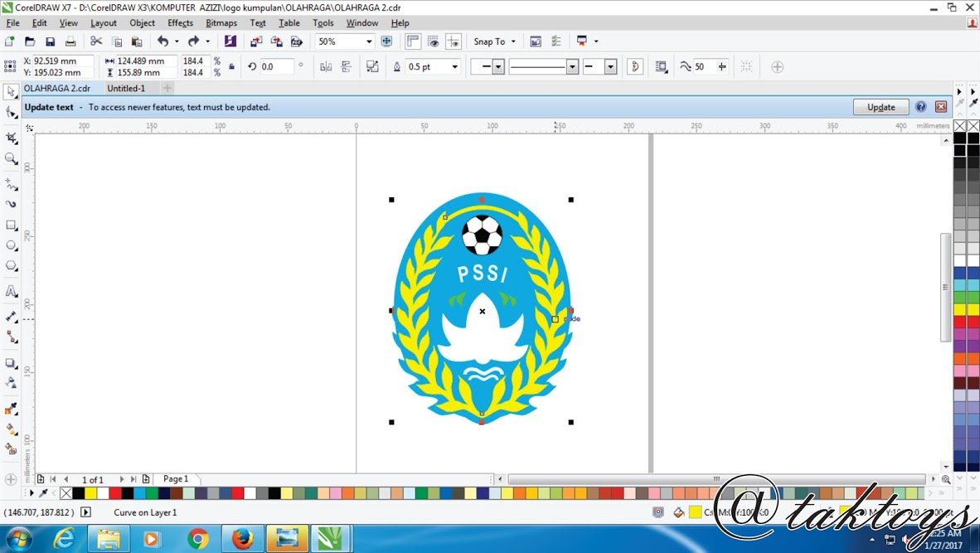Toggle Show Guidelines button
Viewport: 980px width, 553px height.
tap(454, 41)
